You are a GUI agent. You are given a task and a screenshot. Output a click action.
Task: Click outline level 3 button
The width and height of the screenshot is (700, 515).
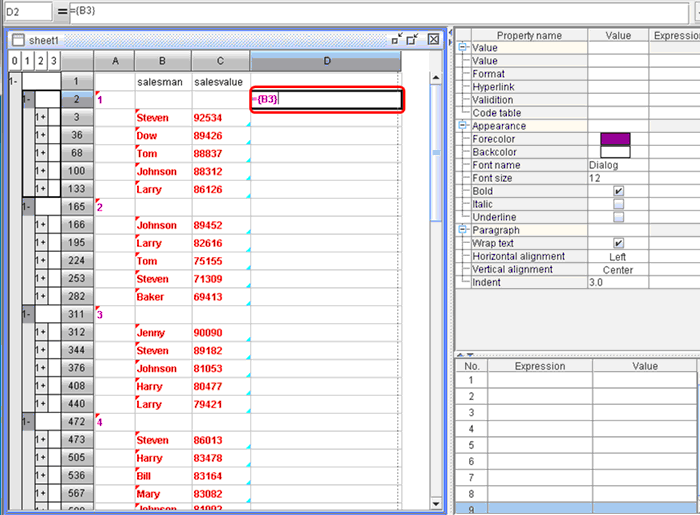tap(54, 61)
